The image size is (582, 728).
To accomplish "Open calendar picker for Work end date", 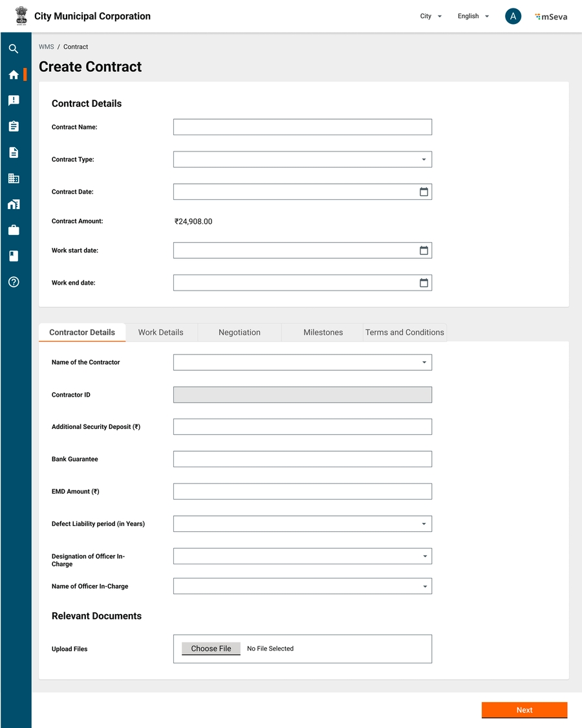I will 424,283.
